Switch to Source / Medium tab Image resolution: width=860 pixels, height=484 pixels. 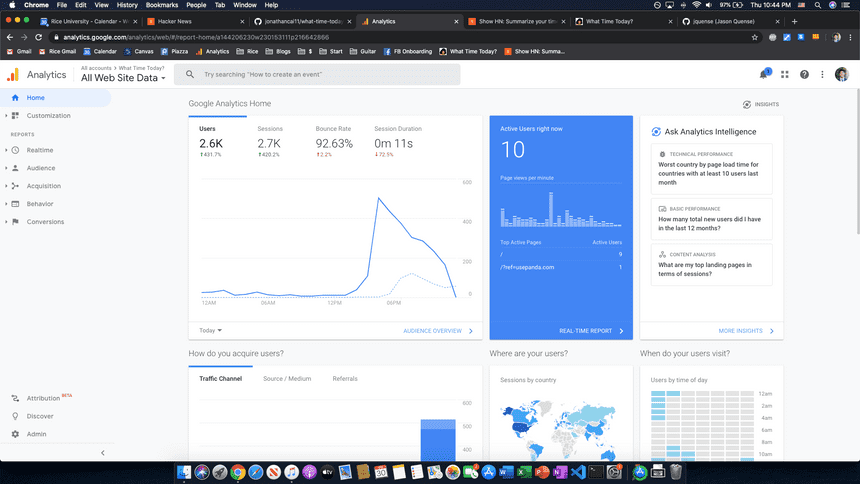(287, 379)
